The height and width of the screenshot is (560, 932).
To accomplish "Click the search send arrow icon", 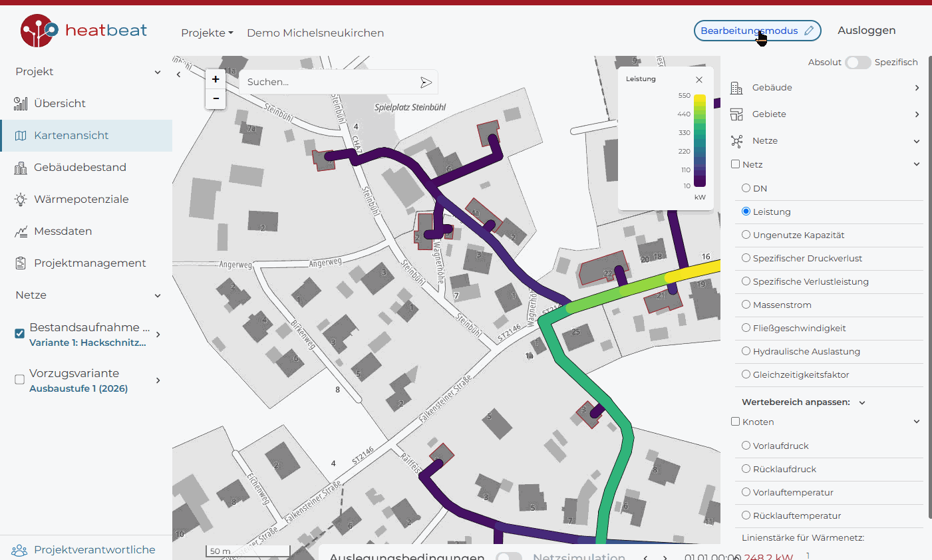I will (x=426, y=82).
